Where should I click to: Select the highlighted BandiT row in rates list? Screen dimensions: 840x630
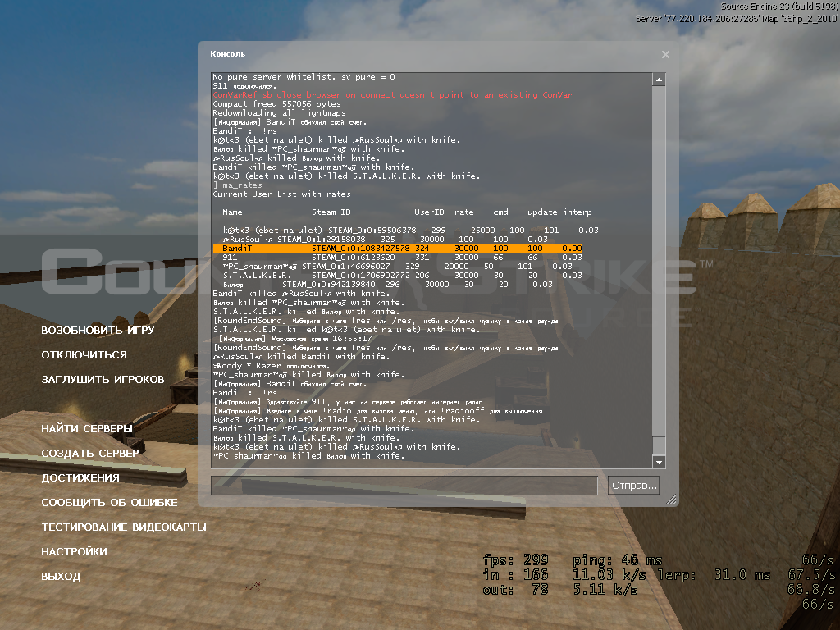click(398, 249)
